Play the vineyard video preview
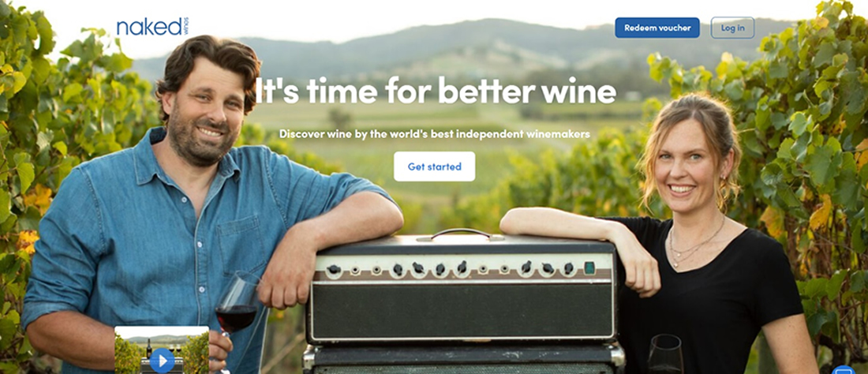This screenshot has height=374, width=868. point(163,361)
